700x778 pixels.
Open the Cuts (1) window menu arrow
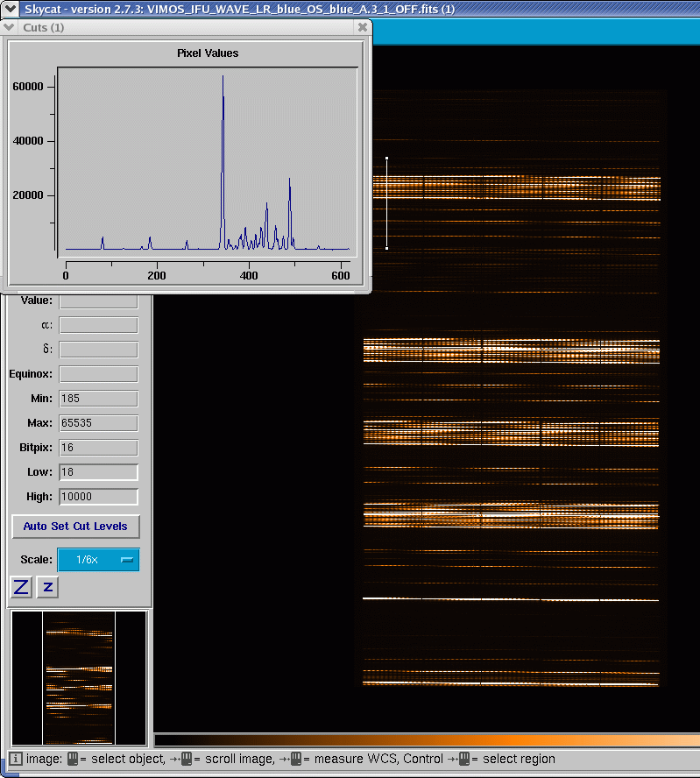pos(10,27)
